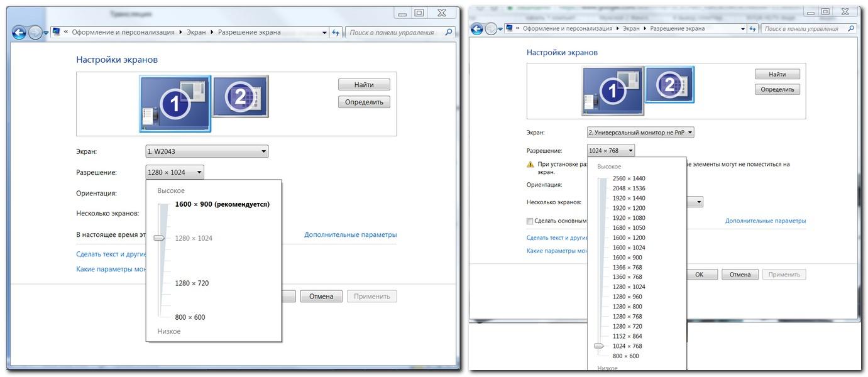Image resolution: width=868 pixels, height=377 pixels.
Task: Toggle the "Сделать основным" checkbox
Action: [x=530, y=221]
